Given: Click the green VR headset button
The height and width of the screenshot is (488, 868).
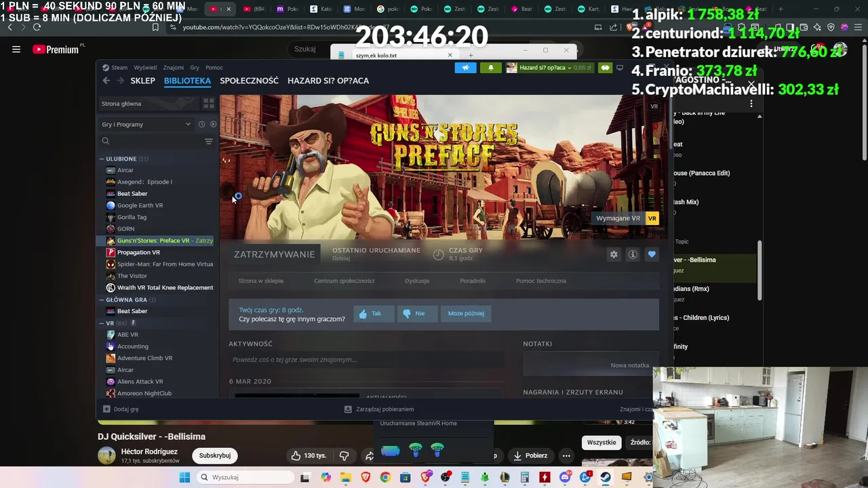Looking at the screenshot, I should coord(605,68).
